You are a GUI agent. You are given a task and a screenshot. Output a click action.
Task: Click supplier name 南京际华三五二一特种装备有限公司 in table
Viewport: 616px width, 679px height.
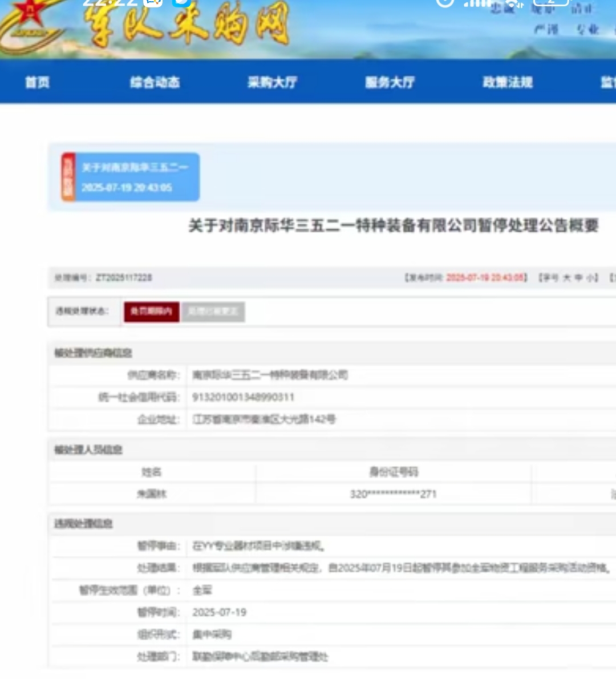click(270, 375)
